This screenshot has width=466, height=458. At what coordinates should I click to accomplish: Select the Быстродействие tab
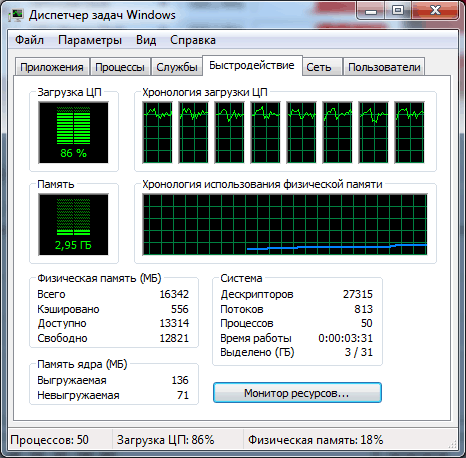[x=252, y=65]
